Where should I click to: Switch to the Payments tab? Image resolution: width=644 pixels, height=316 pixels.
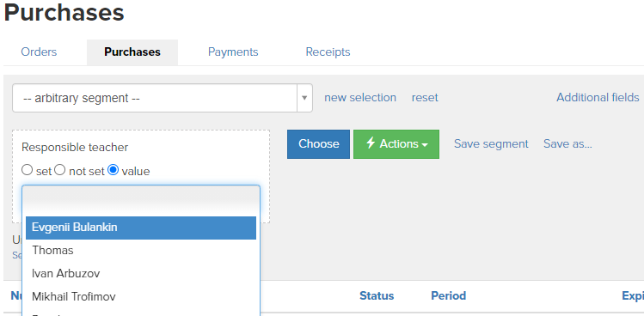[x=233, y=52]
